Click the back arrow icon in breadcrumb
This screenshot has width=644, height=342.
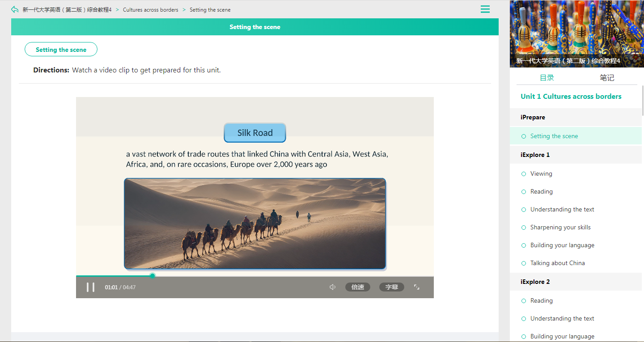[x=15, y=9]
